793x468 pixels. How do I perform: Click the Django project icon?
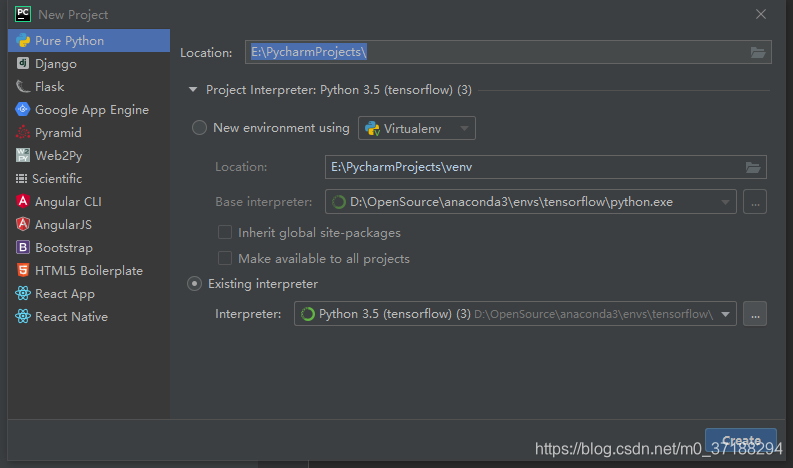click(23, 63)
